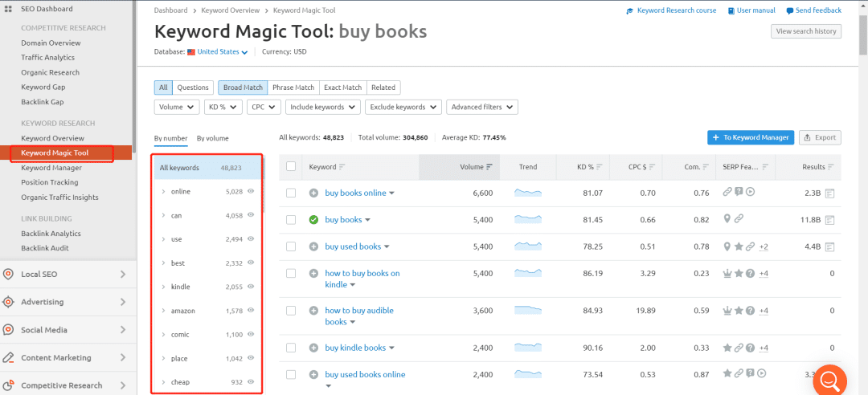
Task: Click the Advertising sidebar section icon
Action: [8, 302]
